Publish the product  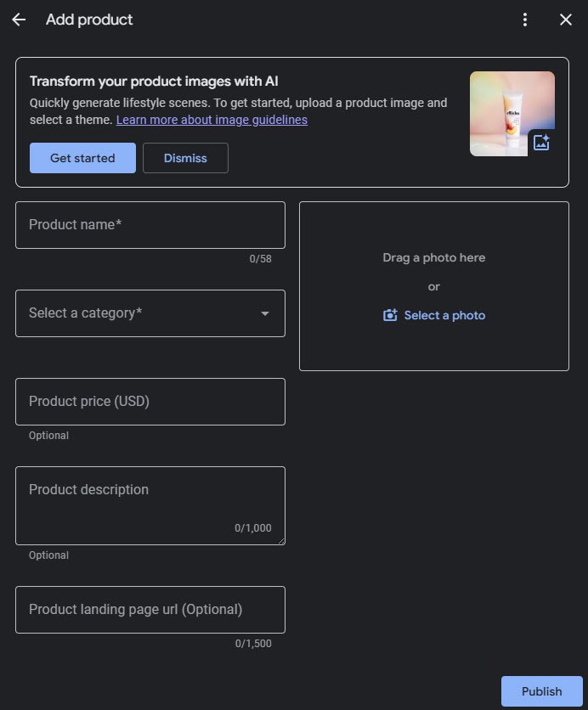[541, 691]
